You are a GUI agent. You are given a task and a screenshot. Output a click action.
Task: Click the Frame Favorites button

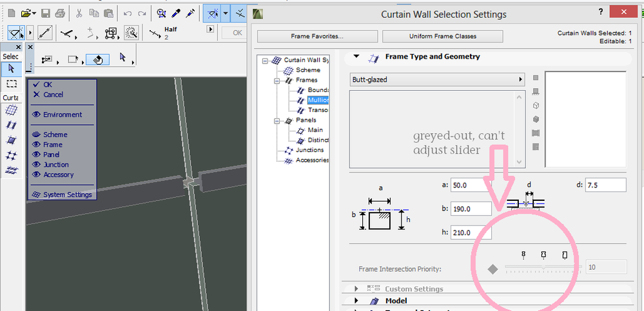coord(315,36)
